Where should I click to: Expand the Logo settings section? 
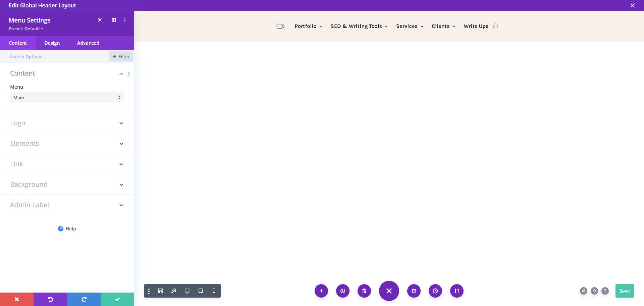pos(67,123)
